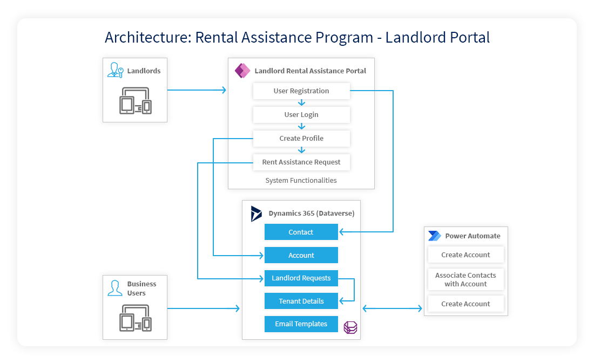Click the Architecture diagram title
Image resolution: width=594 pixels, height=364 pixels.
click(298, 37)
